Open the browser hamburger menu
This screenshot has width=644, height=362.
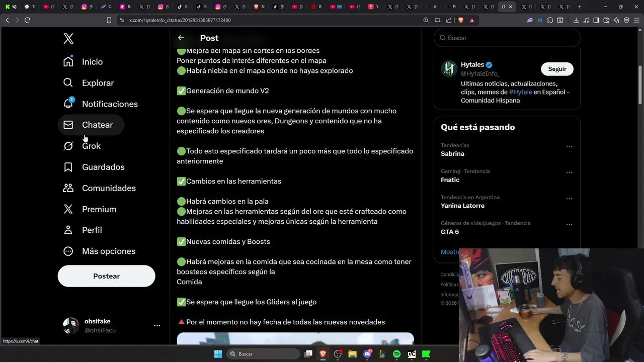coord(636,20)
